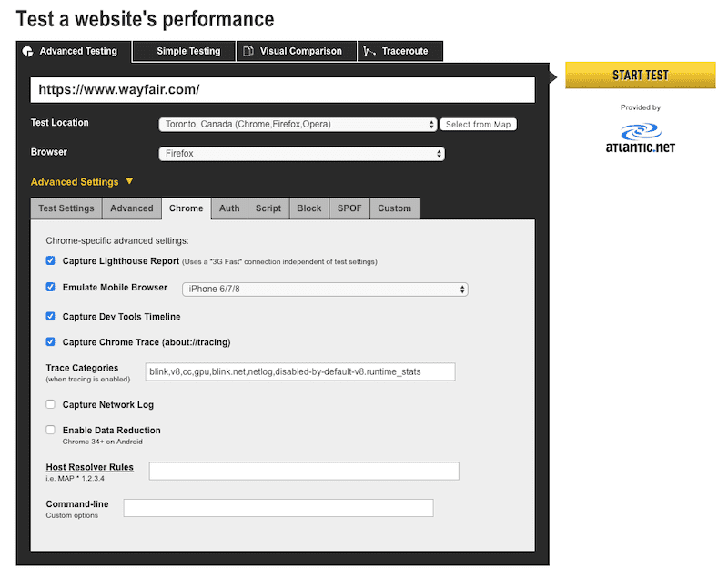Open the Custom tab
Image resolution: width=728 pixels, height=569 pixels.
(395, 208)
